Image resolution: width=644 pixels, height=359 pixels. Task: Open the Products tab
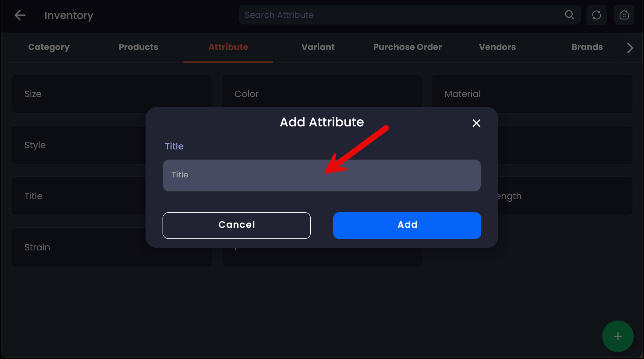coord(138,47)
